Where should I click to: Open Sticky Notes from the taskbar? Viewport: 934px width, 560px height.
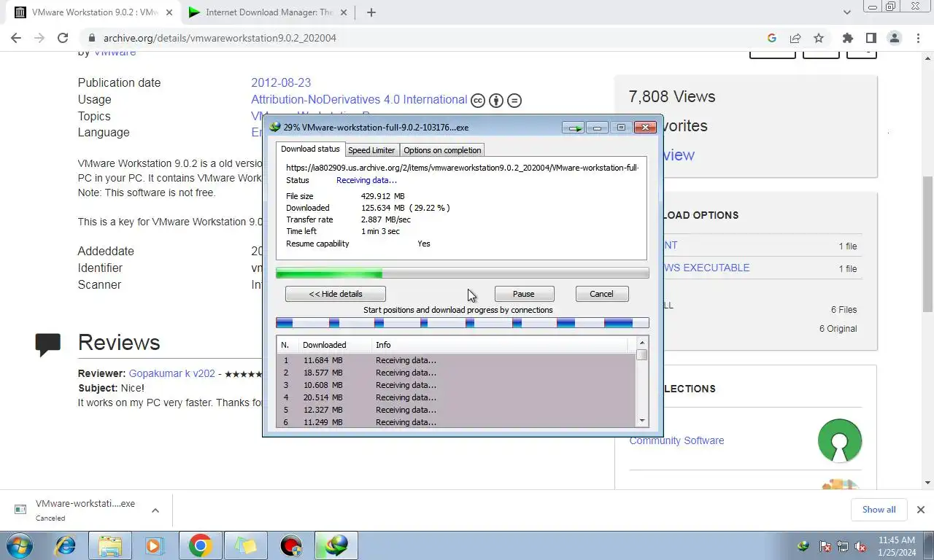click(x=245, y=545)
